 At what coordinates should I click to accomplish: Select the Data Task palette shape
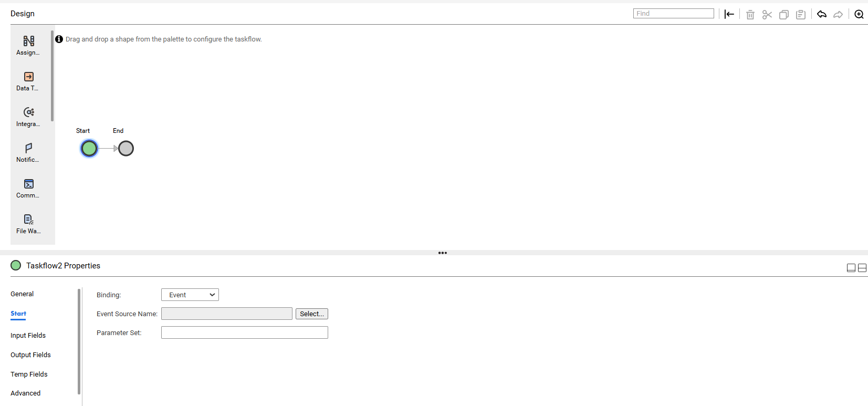tap(28, 81)
